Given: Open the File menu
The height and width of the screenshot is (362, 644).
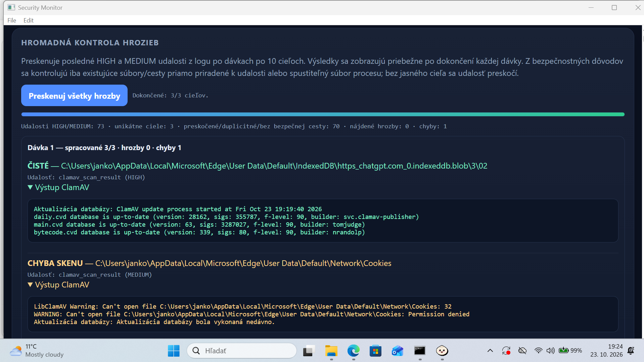Looking at the screenshot, I should (x=12, y=20).
